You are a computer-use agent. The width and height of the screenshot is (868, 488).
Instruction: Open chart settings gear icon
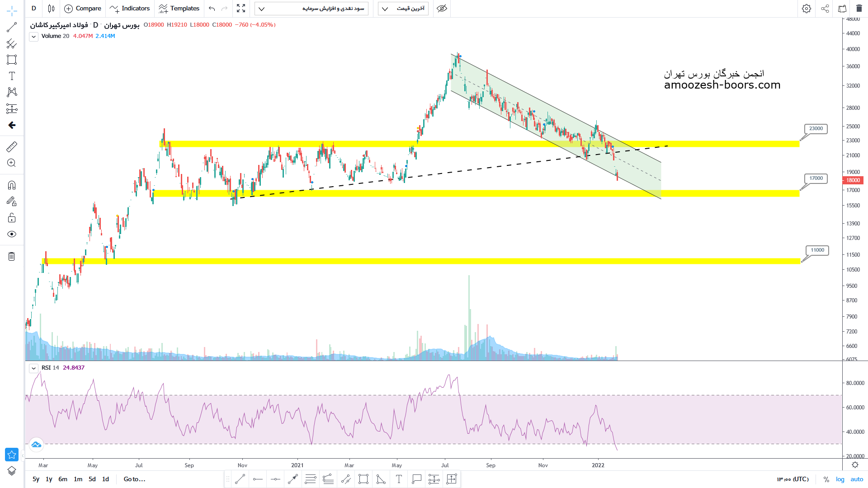tap(807, 9)
